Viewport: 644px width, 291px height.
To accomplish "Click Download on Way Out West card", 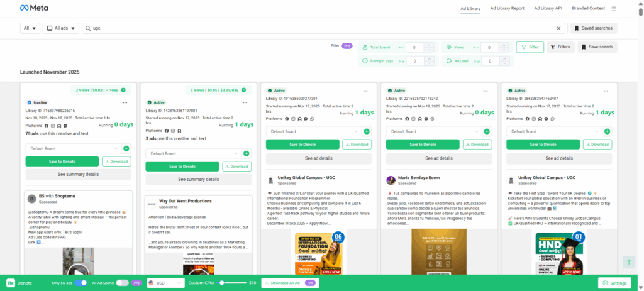I will 237,166.
